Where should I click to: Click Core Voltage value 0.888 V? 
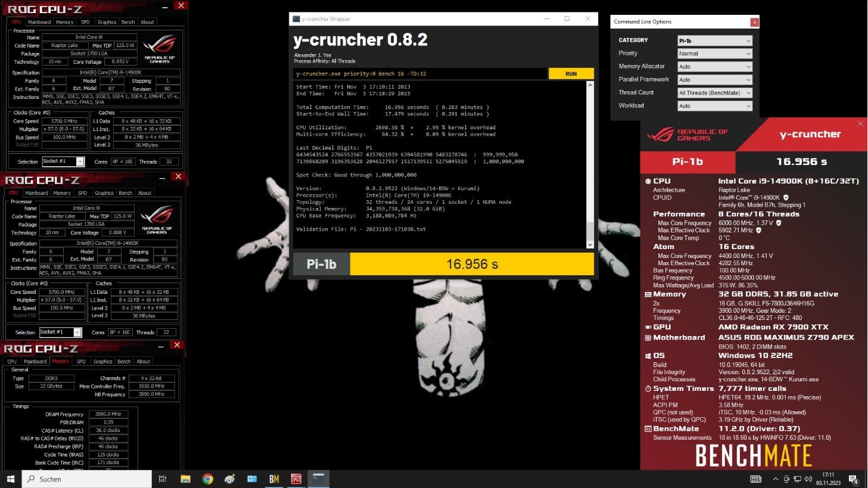coord(117,233)
